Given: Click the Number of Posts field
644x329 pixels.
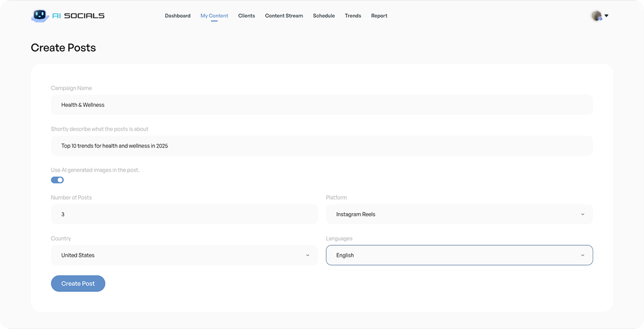Looking at the screenshot, I should (184, 214).
